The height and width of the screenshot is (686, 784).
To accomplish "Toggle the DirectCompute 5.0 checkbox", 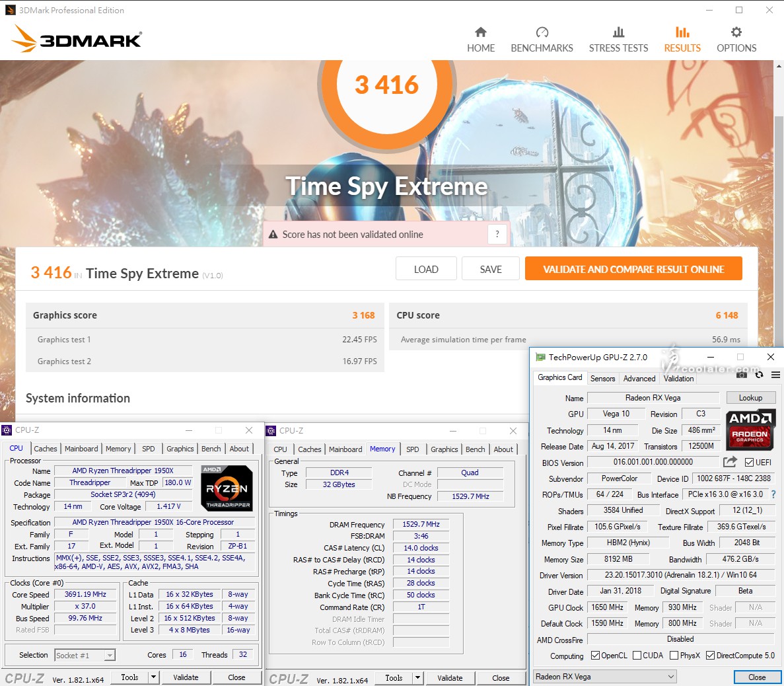I will (x=710, y=656).
